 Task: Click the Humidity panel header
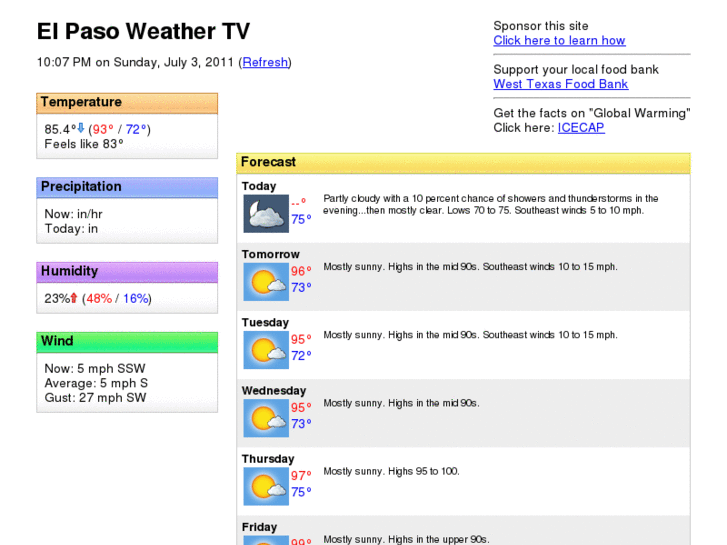coord(127,272)
